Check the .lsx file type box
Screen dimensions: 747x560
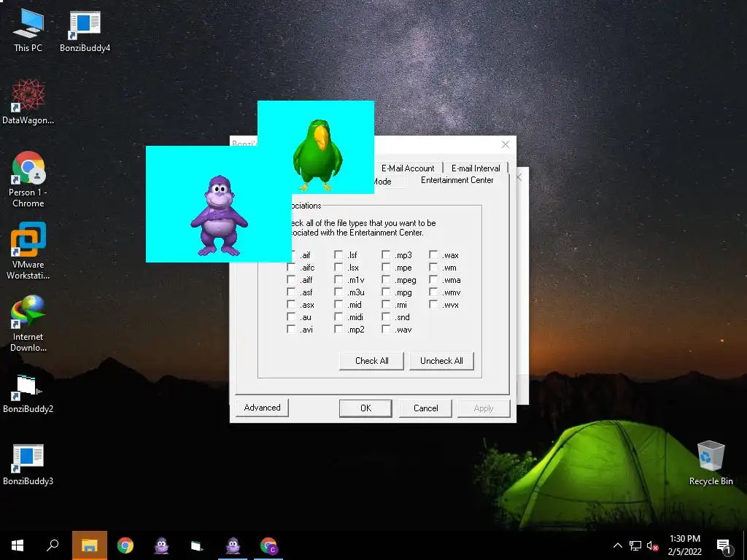click(x=338, y=267)
